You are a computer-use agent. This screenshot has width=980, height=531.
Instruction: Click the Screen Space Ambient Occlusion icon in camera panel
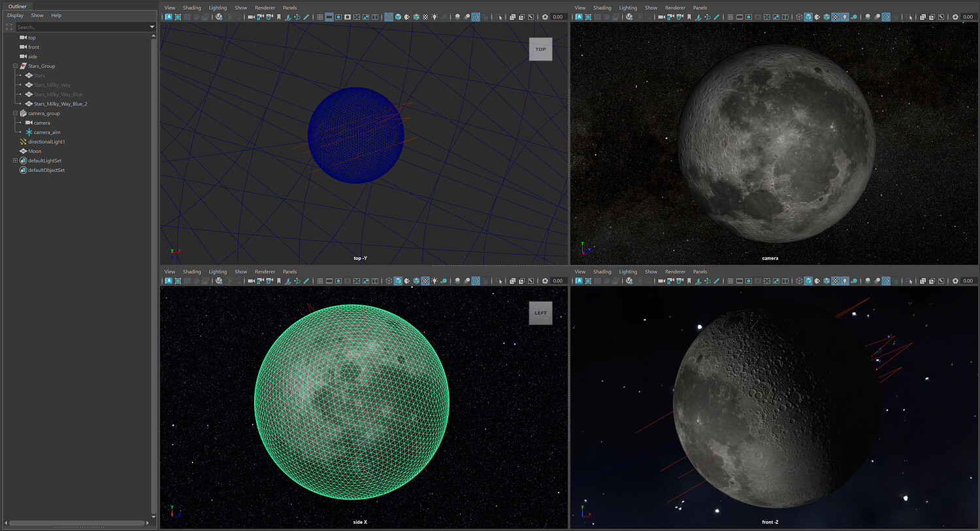coord(867,17)
